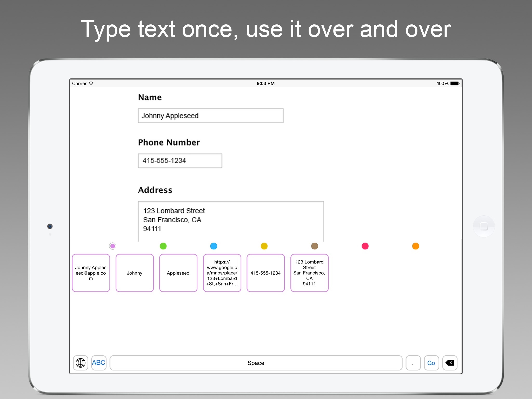The height and width of the screenshot is (399, 532).
Task: Select the yellow color category dot
Action: pos(264,246)
